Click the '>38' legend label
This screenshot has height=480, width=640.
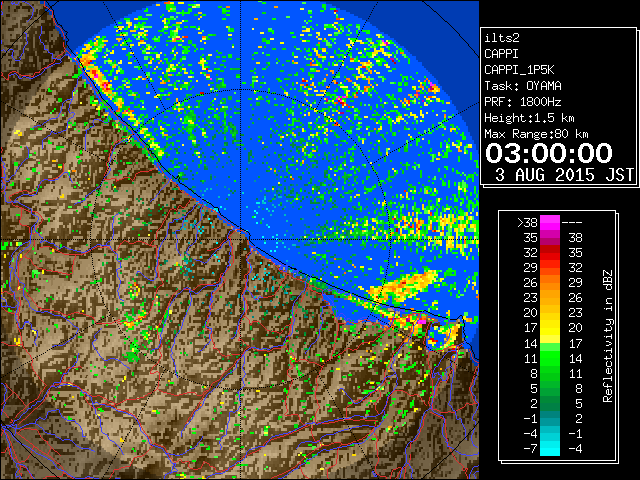(527, 223)
